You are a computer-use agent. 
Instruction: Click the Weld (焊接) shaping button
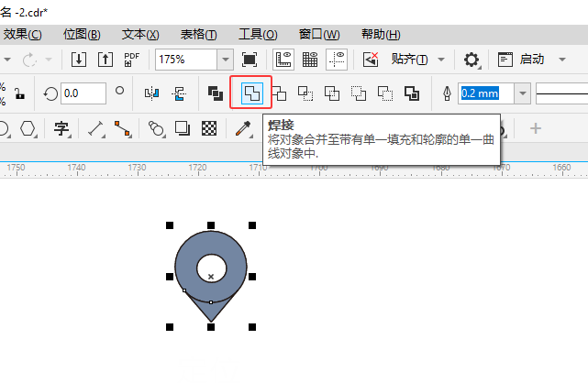(x=251, y=93)
